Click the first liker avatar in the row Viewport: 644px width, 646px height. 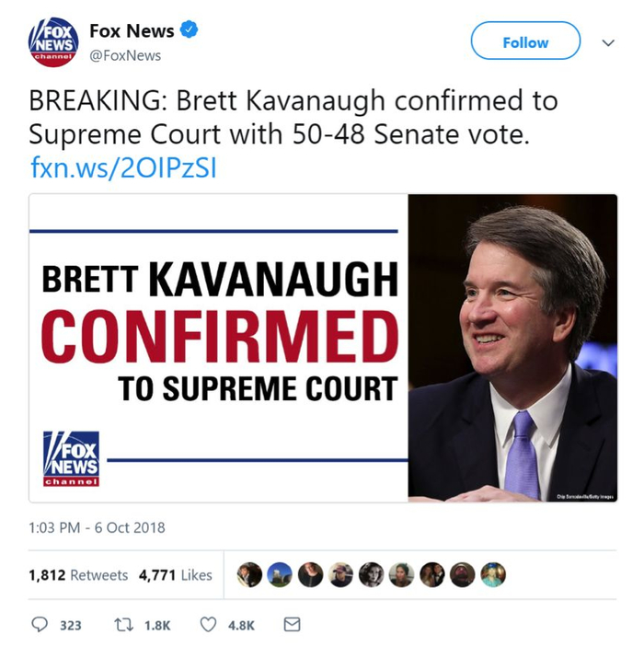[x=249, y=575]
